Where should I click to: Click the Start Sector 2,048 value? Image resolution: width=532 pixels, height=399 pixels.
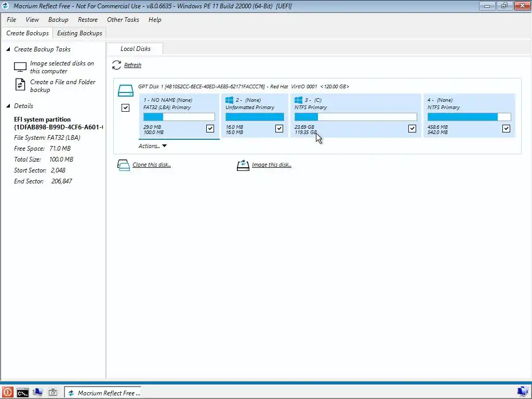point(58,170)
